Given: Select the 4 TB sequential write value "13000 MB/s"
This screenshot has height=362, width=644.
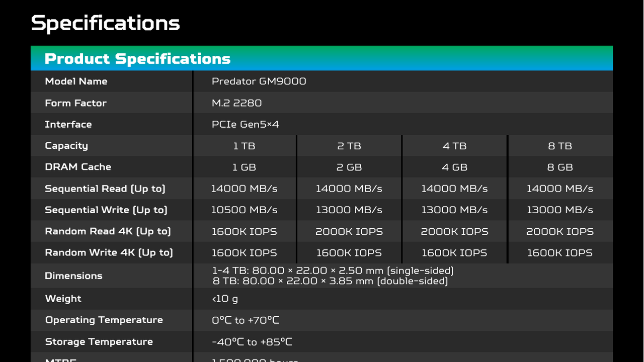Looking at the screenshot, I should tap(455, 210).
